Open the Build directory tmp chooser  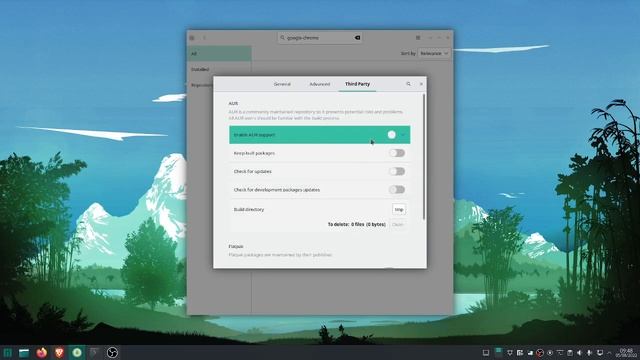tap(399, 209)
